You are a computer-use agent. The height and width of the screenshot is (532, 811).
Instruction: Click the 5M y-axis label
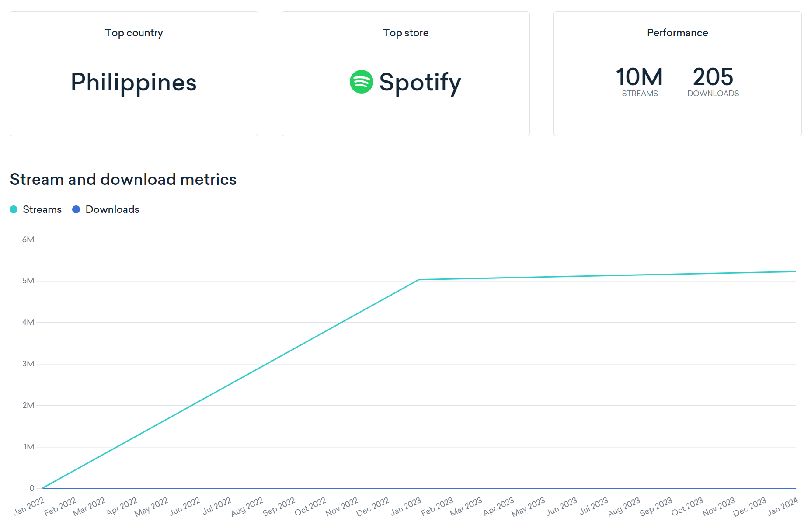click(28, 281)
